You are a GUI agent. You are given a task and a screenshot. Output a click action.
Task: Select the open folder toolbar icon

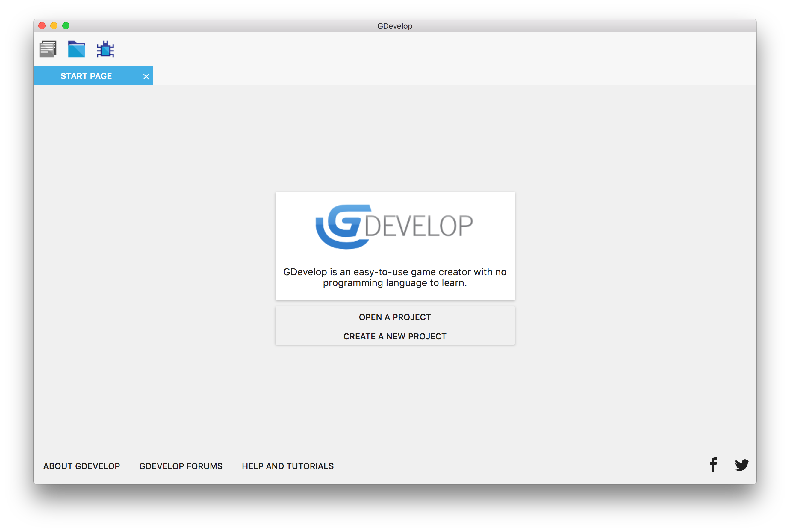76,50
